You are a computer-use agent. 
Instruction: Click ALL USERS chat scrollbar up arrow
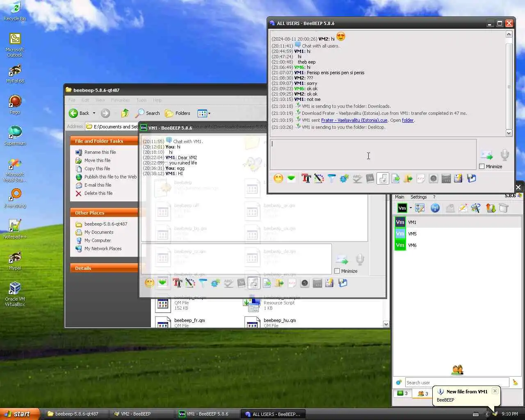click(x=509, y=34)
